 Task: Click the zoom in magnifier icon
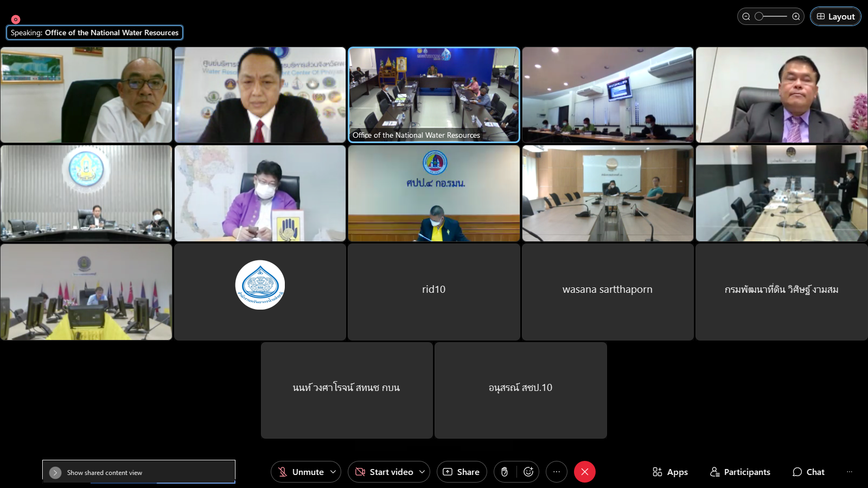(796, 16)
